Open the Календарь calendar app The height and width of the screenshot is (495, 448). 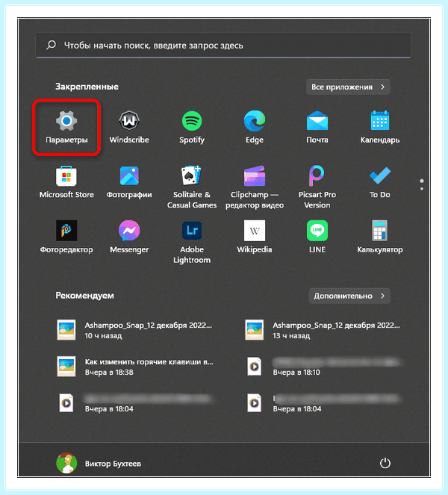pyautogui.click(x=380, y=127)
